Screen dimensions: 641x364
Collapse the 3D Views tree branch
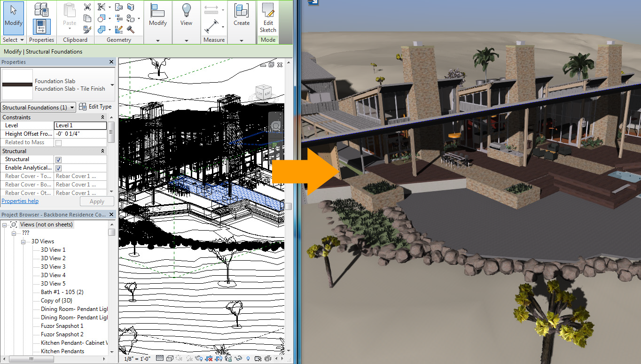tap(23, 241)
